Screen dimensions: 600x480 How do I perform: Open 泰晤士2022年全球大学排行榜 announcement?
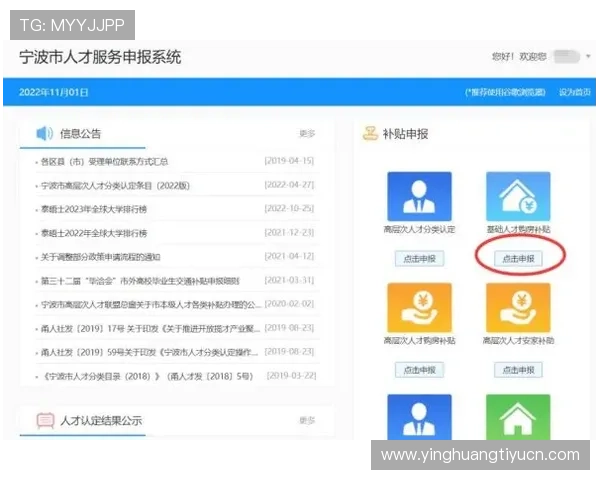[x=94, y=233]
